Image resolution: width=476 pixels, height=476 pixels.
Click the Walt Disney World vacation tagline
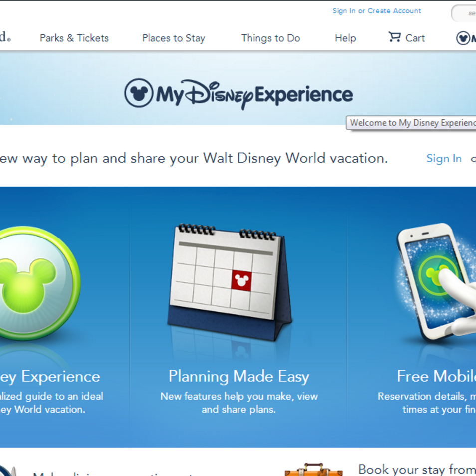(x=194, y=158)
